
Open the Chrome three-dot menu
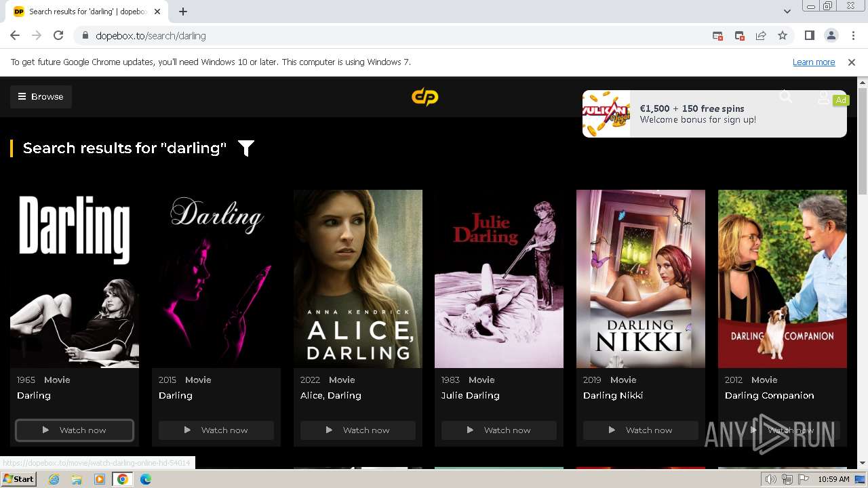pyautogui.click(x=852, y=36)
